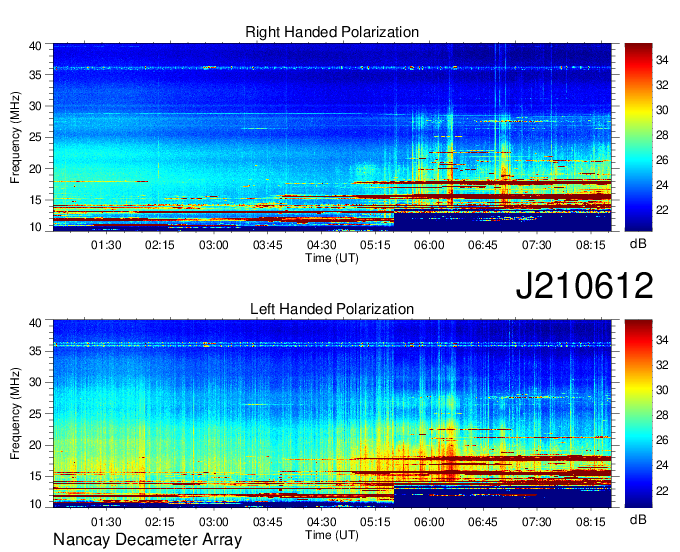Click 01:30 tick on Left Handed time axis

(106, 522)
